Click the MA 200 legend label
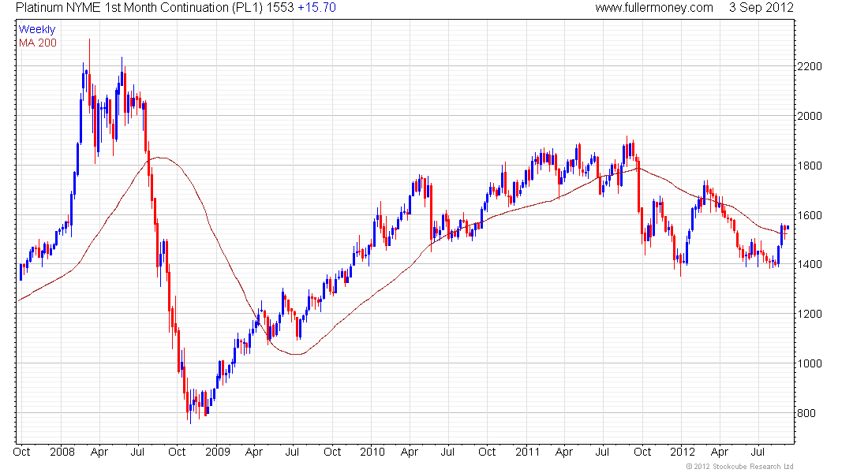 coord(37,43)
